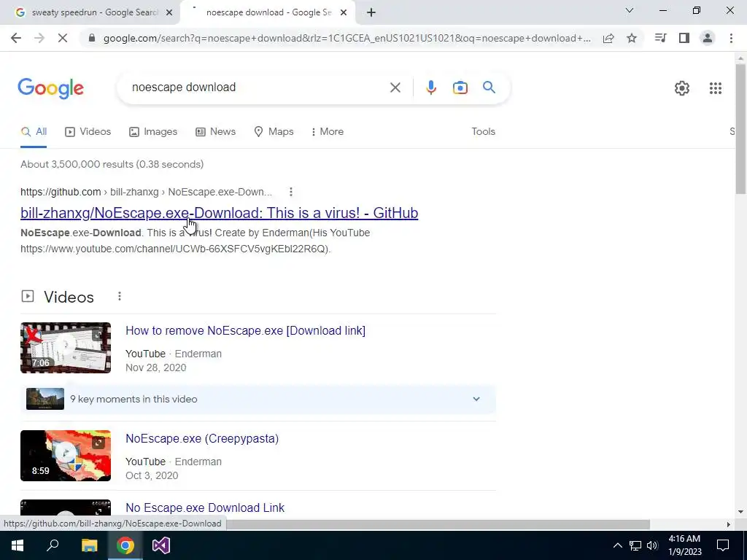Click the address bar URL
The image size is (747, 560).
click(x=347, y=38)
